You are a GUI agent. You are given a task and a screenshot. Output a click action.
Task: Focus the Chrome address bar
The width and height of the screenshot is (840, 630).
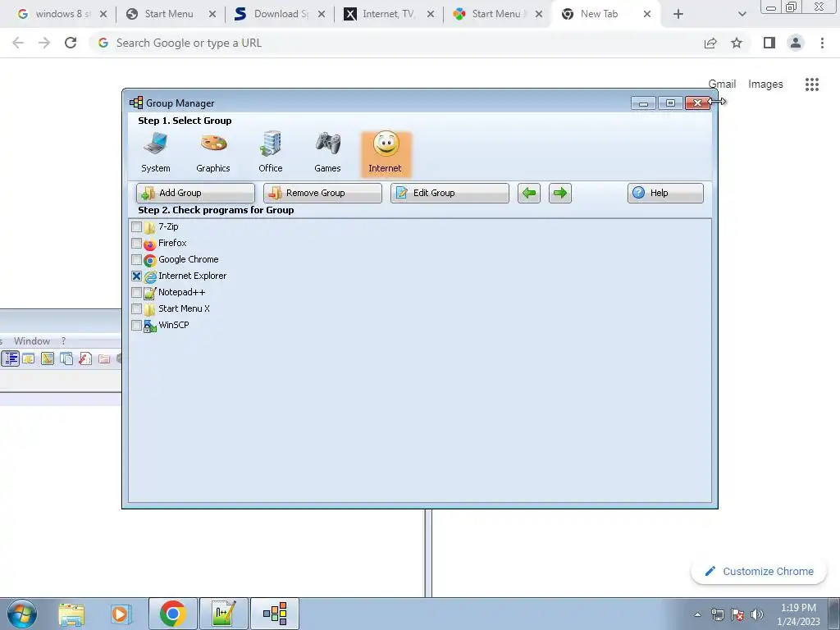[x=396, y=43]
